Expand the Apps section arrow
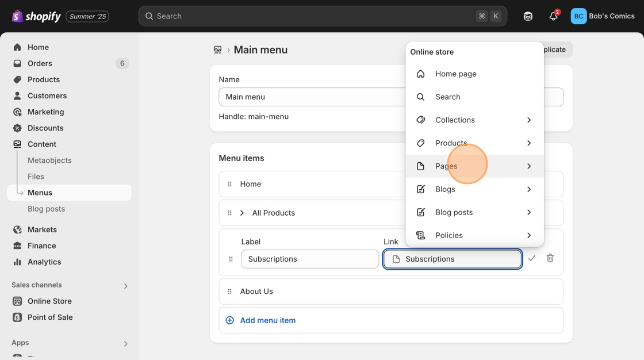Image resolution: width=644 pixels, height=360 pixels. pos(125,343)
